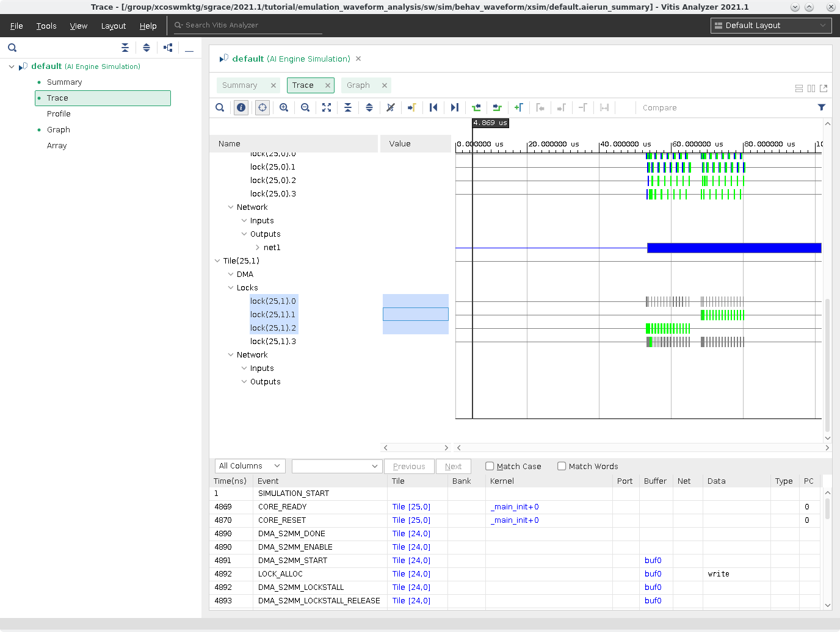Viewport: 840px width, 632px height.
Task: Switch to vertical split layout
Action: [x=811, y=88]
